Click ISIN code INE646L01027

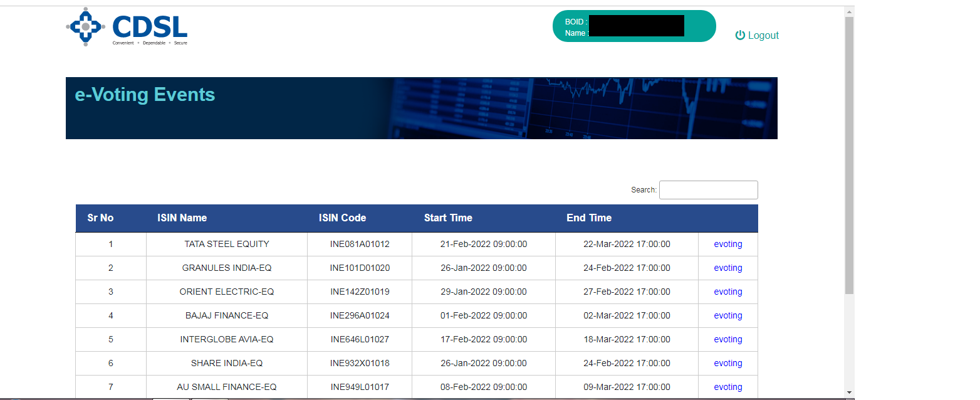360,340
